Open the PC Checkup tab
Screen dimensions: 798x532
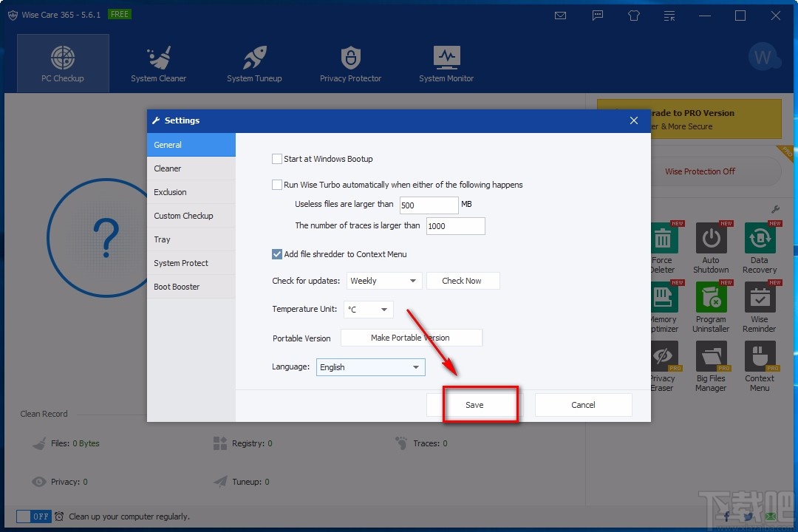[x=63, y=64]
